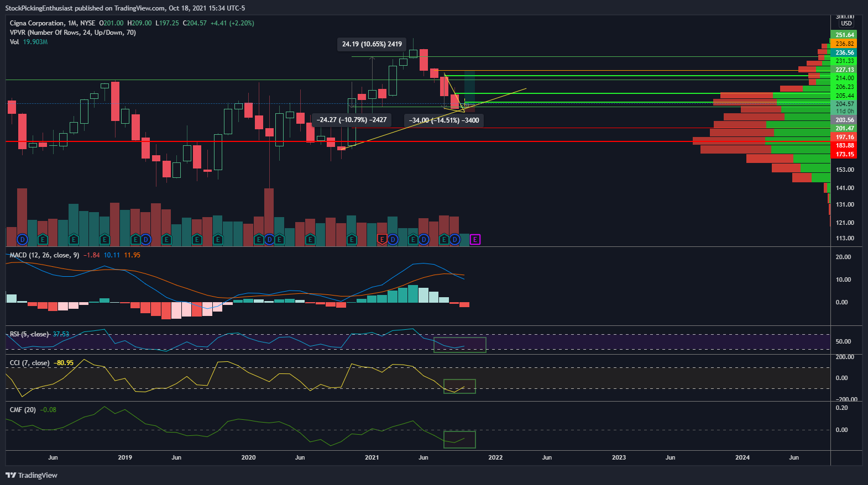Click the red 197.16 price label

844,137
